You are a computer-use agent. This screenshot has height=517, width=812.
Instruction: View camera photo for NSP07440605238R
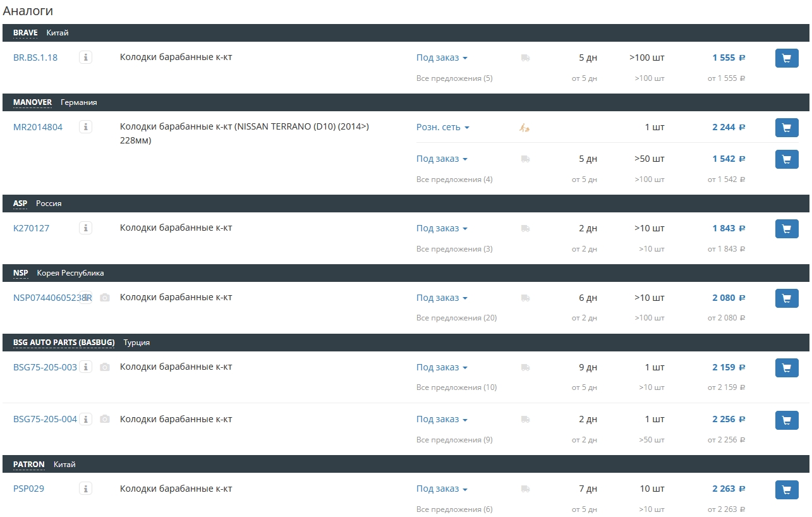click(105, 298)
